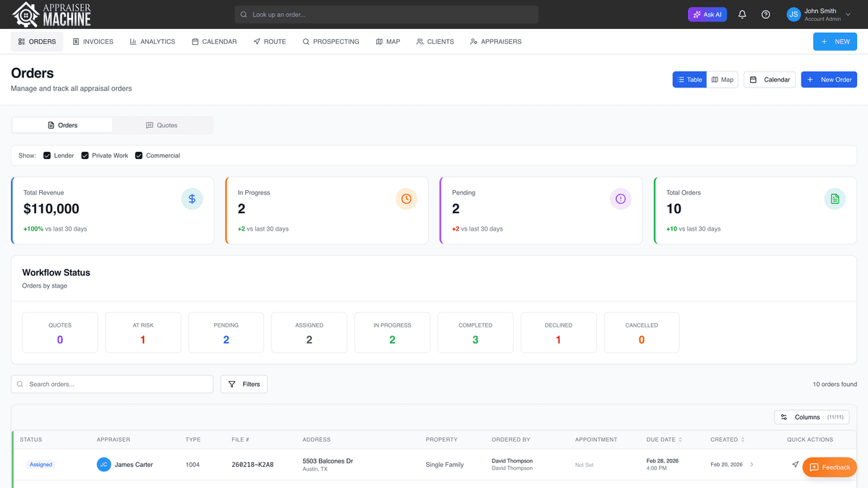Uncheck the Lender checkbox
This screenshot has height=488, width=868.
pyautogui.click(x=47, y=155)
